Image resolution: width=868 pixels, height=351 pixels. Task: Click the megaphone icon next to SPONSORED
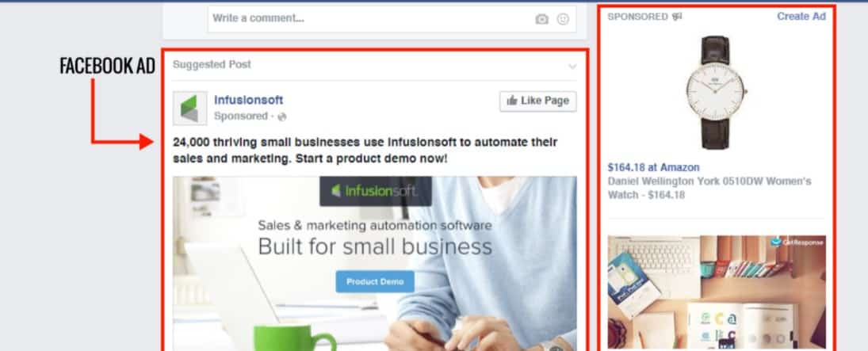coord(676,17)
